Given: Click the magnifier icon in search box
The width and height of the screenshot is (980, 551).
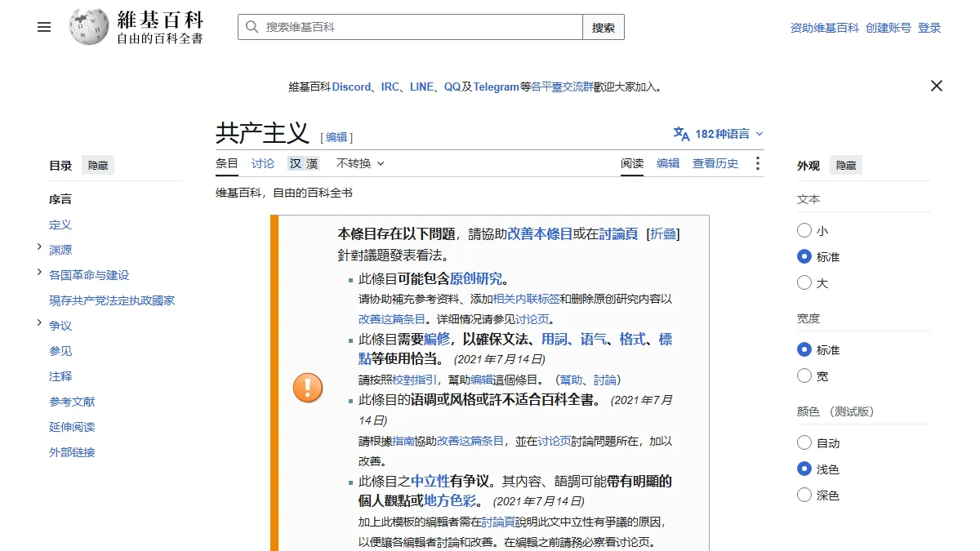Looking at the screenshot, I should click(x=252, y=27).
